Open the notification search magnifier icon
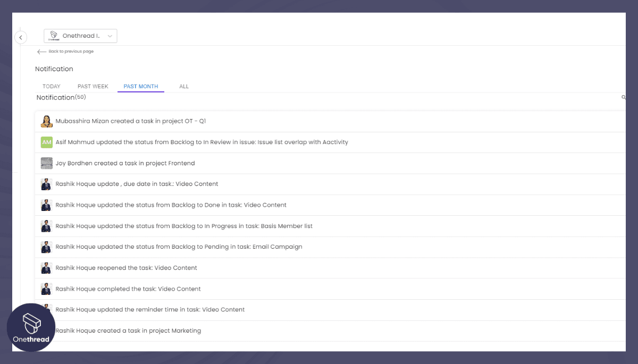638x364 pixels. click(x=623, y=98)
